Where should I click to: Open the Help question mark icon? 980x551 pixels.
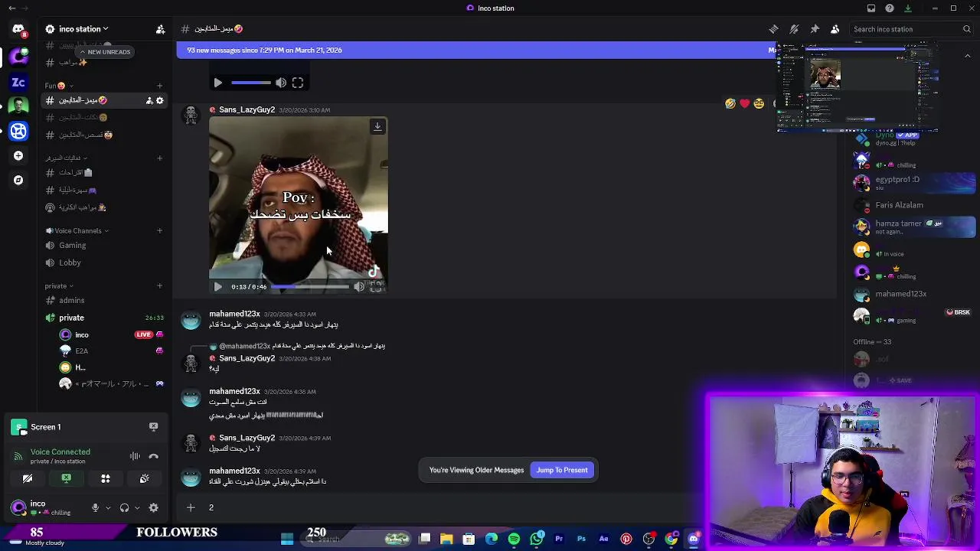[890, 8]
